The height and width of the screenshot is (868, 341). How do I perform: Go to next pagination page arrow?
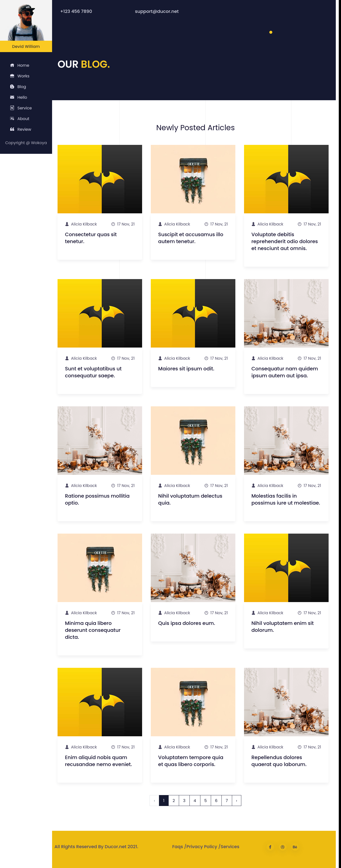coord(237,801)
